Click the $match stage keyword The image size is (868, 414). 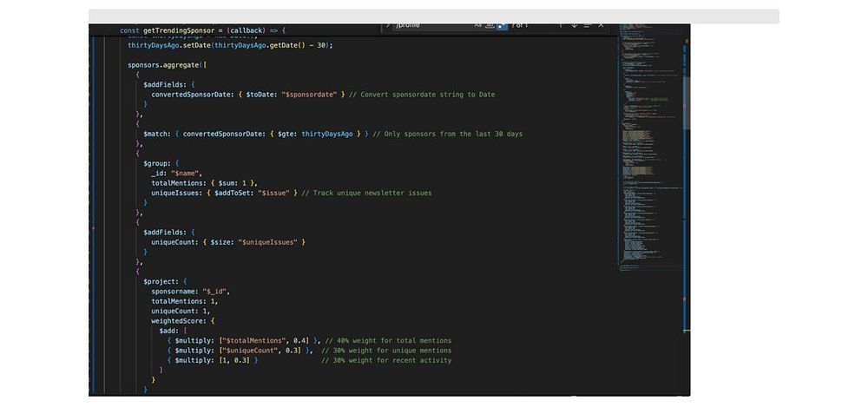tap(155, 134)
